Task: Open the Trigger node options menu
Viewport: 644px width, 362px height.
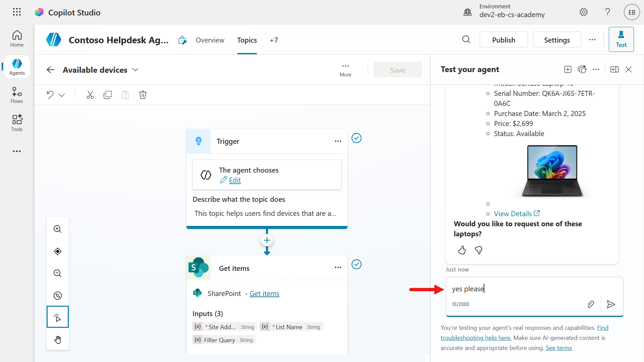Action: [338, 141]
